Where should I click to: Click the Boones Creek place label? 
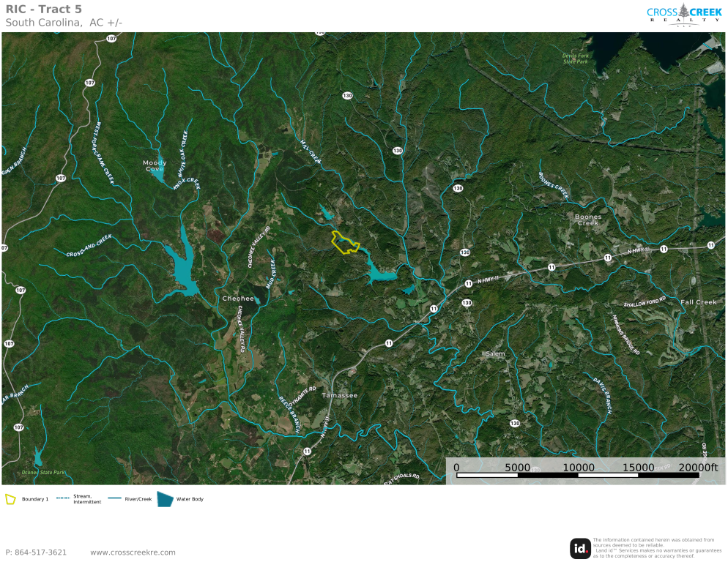click(x=588, y=220)
